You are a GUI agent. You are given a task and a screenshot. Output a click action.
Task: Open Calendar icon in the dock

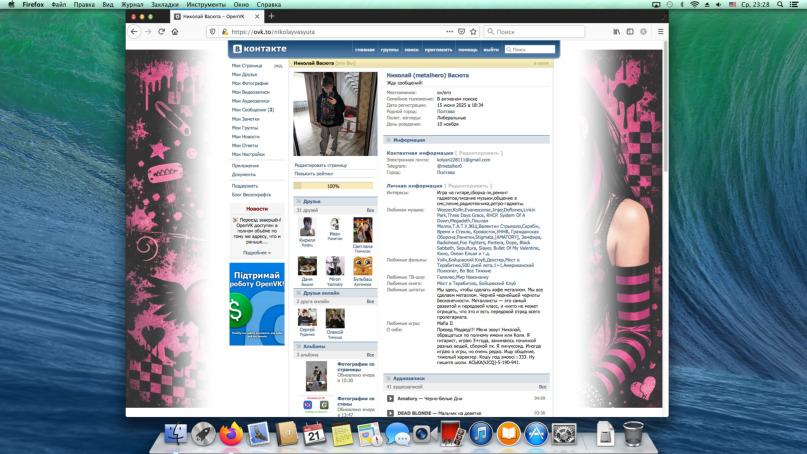tap(314, 433)
